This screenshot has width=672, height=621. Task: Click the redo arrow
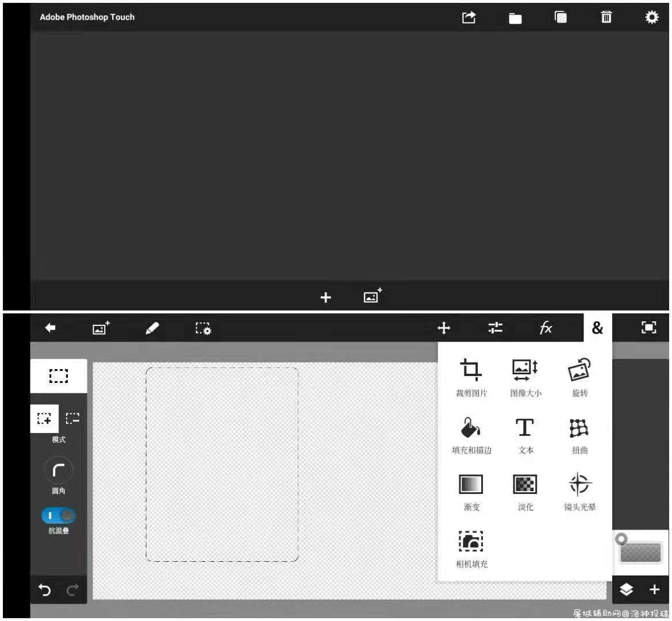[72, 590]
